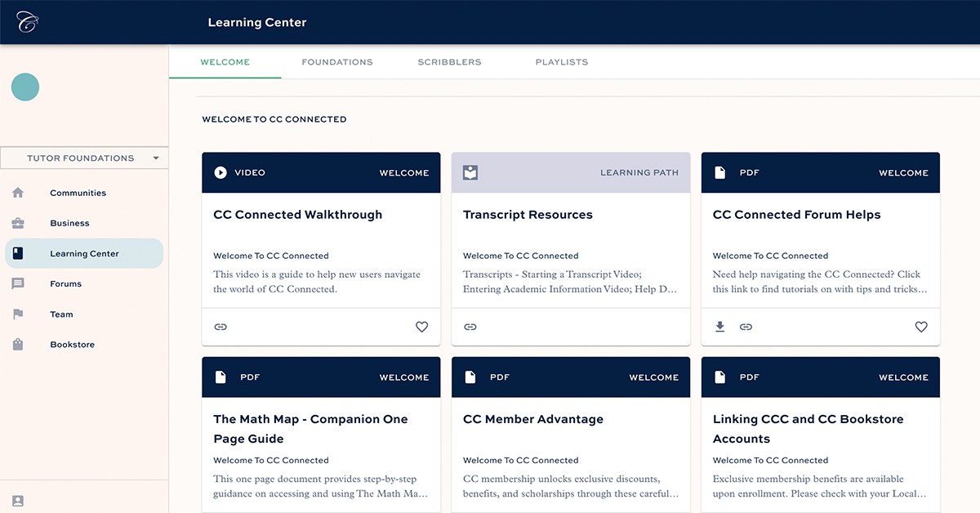Image resolution: width=980 pixels, height=513 pixels.
Task: Select the Playlists tab
Action: pos(561,62)
